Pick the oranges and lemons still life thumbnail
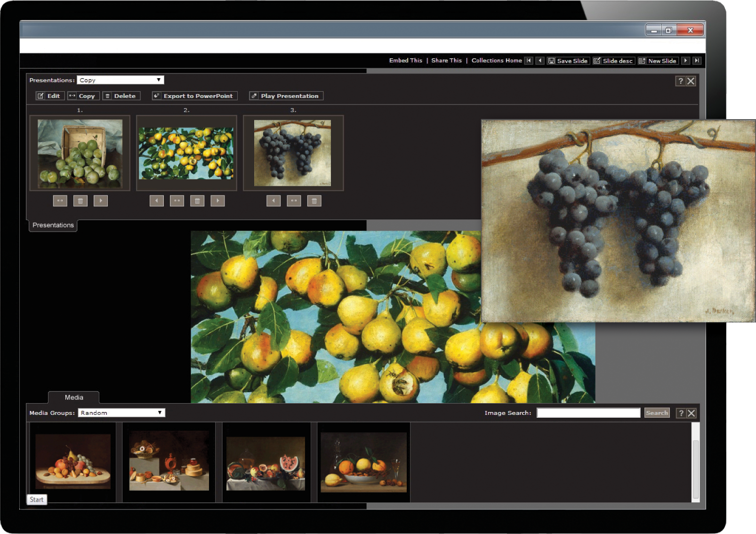Viewport: 756px width, 534px height. click(x=364, y=462)
